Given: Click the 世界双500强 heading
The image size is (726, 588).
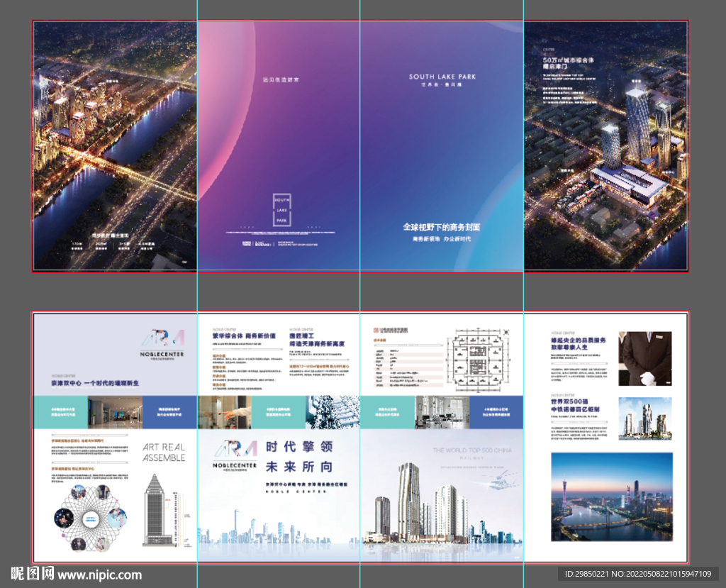Looking at the screenshot, I should [569, 401].
